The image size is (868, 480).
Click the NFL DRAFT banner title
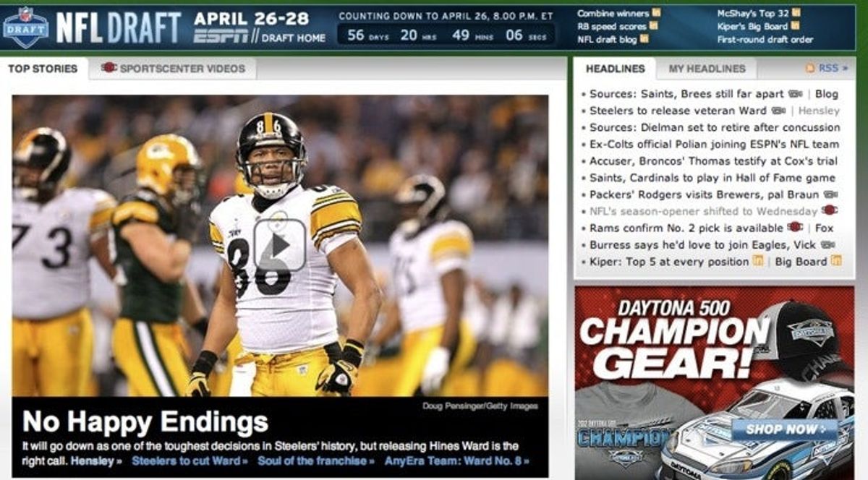point(119,27)
